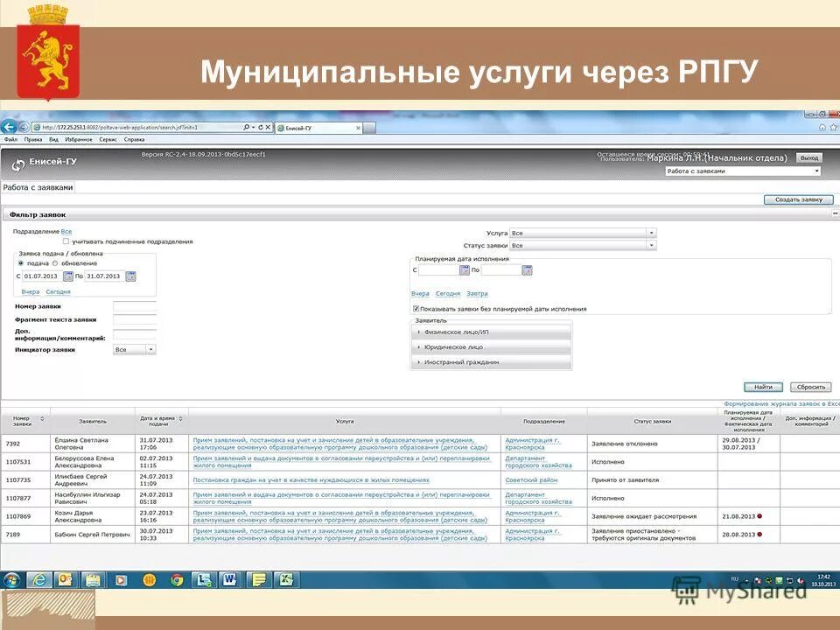The width and height of the screenshot is (840, 630).
Task: Open the Статус заявки dropdown
Action: click(x=651, y=245)
